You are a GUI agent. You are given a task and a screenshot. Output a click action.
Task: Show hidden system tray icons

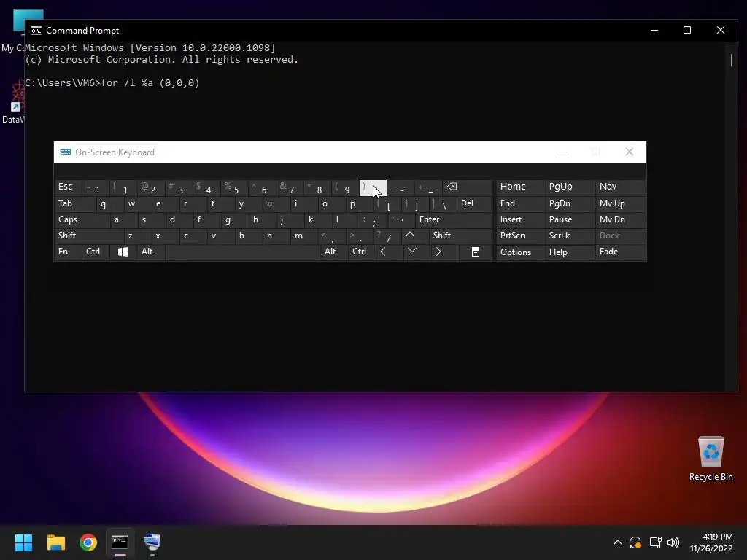tap(617, 542)
